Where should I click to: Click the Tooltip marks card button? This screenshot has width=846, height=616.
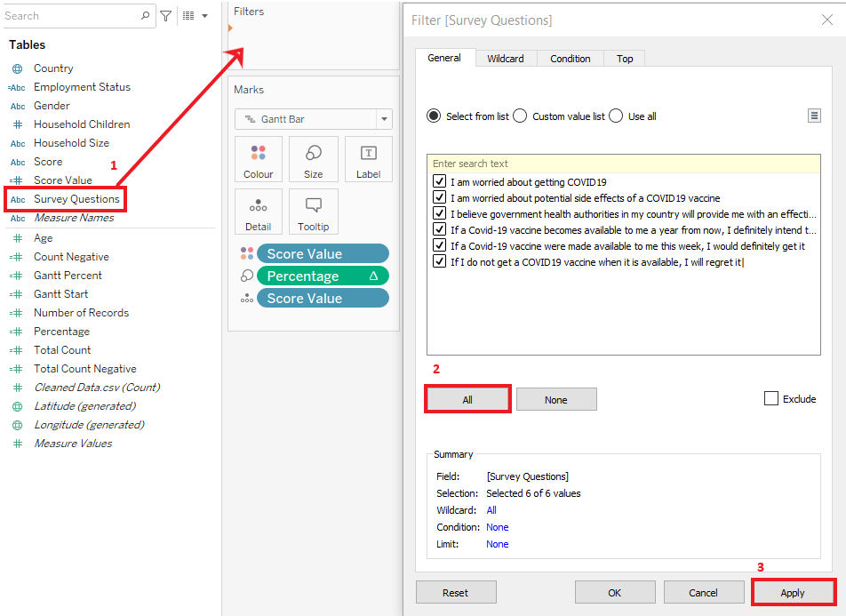pos(314,212)
